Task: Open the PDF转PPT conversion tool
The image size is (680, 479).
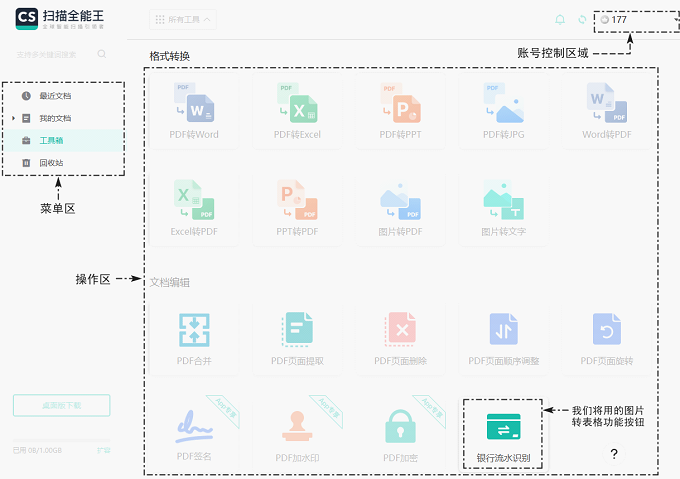Action: 400,111
